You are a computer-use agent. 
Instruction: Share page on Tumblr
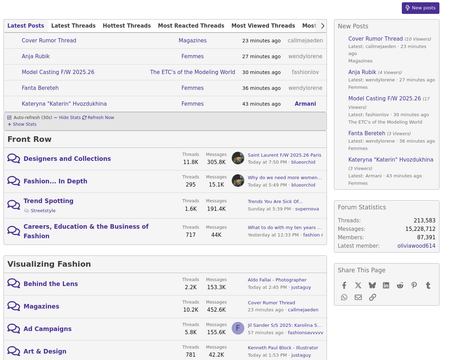(428, 285)
